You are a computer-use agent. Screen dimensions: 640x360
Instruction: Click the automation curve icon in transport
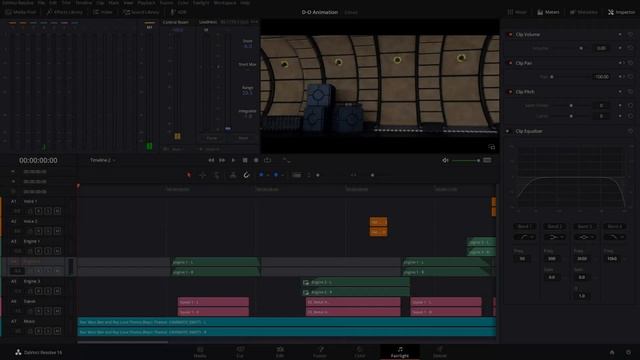click(286, 160)
